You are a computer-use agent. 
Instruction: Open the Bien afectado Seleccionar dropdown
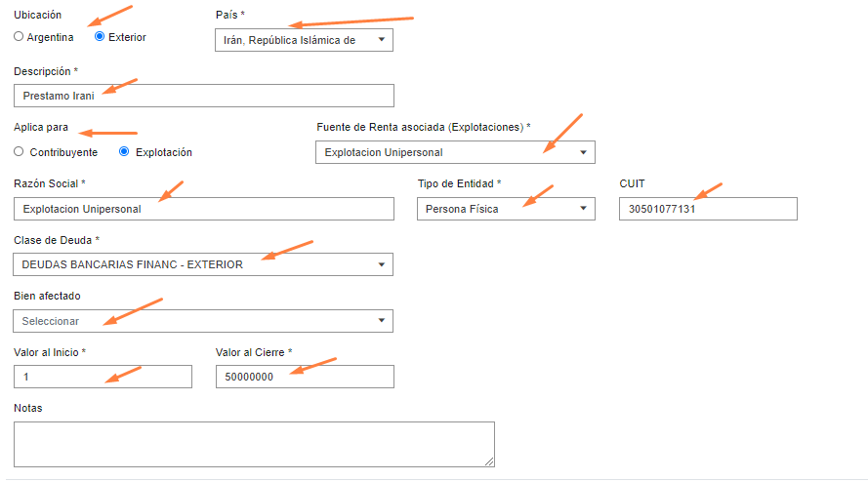[x=203, y=321]
